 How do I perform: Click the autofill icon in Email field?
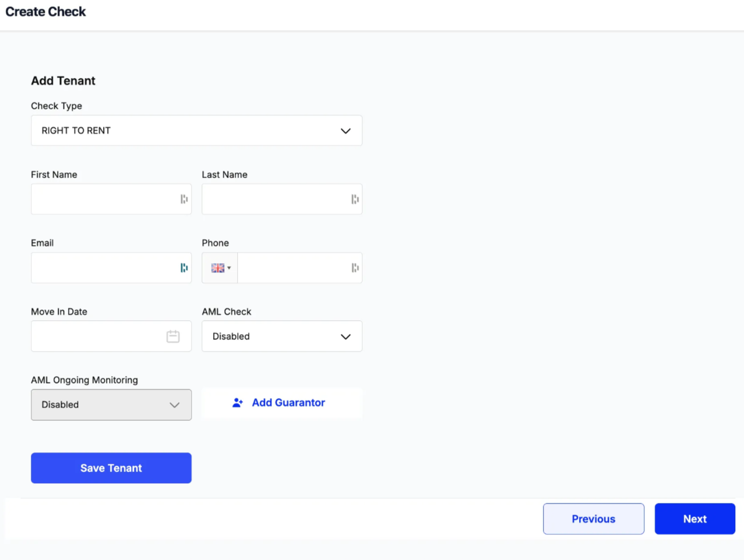click(184, 268)
